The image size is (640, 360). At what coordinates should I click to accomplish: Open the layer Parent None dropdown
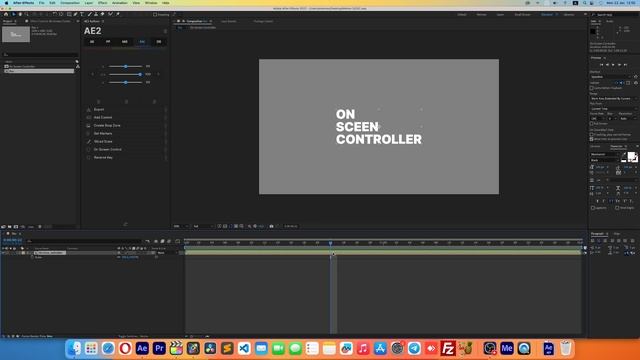point(167,253)
